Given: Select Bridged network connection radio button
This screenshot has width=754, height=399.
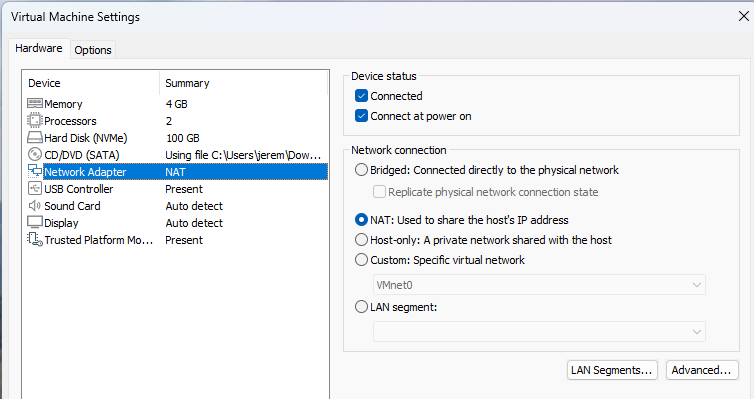Looking at the screenshot, I should click(361, 170).
